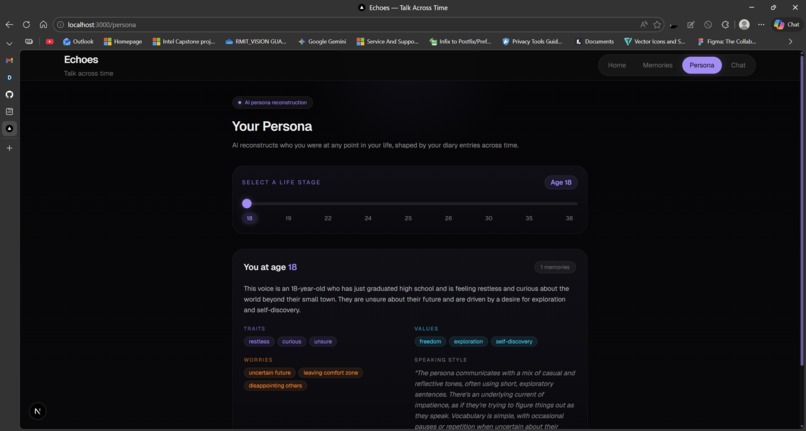806x431 pixels.
Task: Open the Copilot Chat button in toolbar
Action: pos(787,25)
